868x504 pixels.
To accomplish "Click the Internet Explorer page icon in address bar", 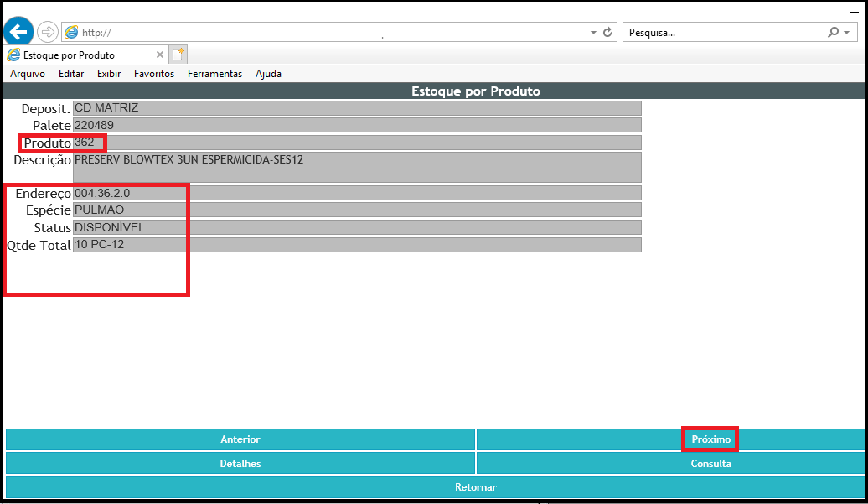I will (71, 32).
